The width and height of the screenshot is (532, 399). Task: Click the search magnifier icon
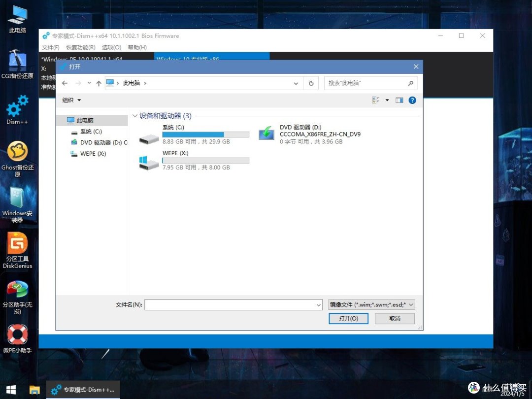pos(410,83)
